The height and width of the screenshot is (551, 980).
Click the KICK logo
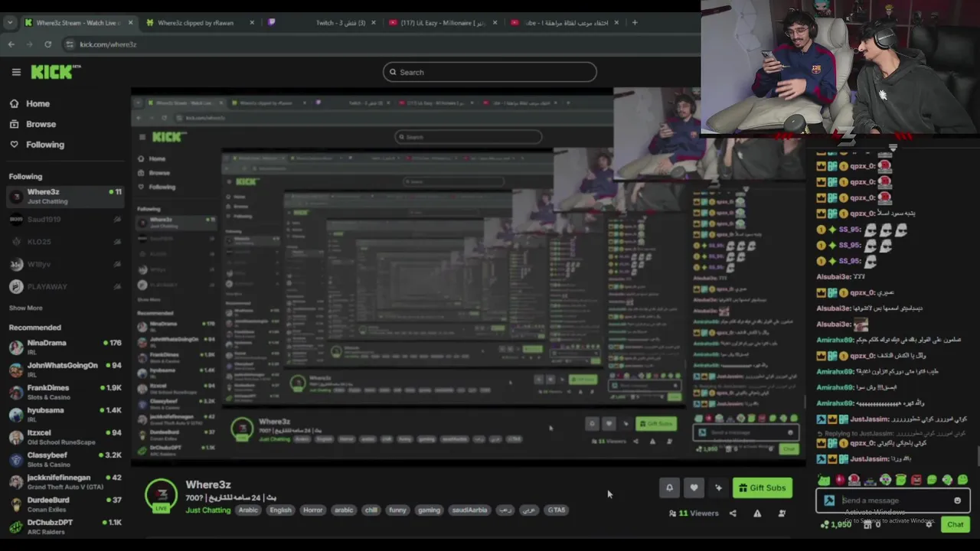(56, 72)
